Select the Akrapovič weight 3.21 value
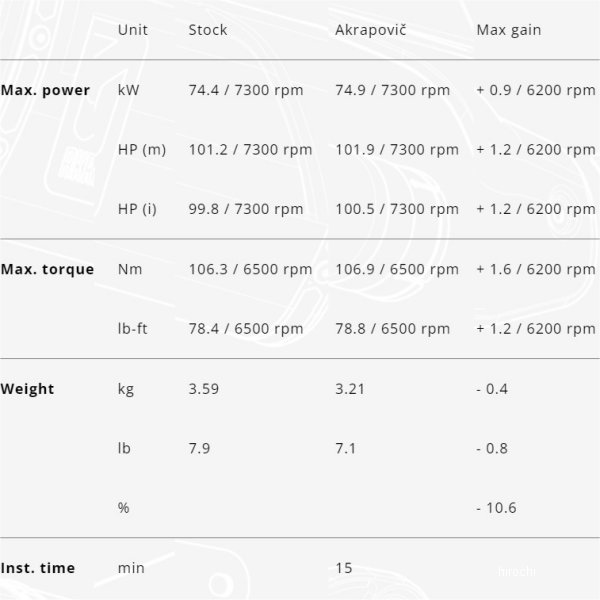600x600 pixels. (350, 389)
